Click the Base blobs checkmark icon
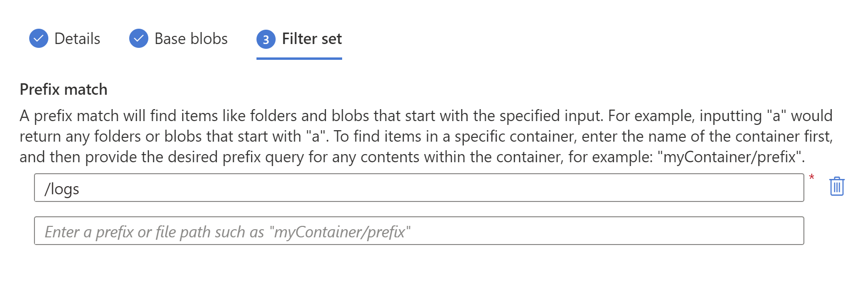This screenshot has width=868, height=290. (x=139, y=39)
